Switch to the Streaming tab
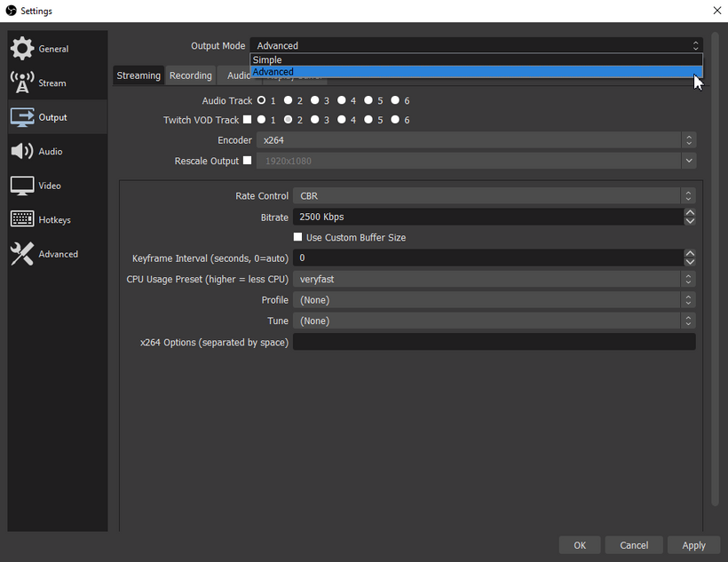The image size is (728, 562). click(x=138, y=75)
